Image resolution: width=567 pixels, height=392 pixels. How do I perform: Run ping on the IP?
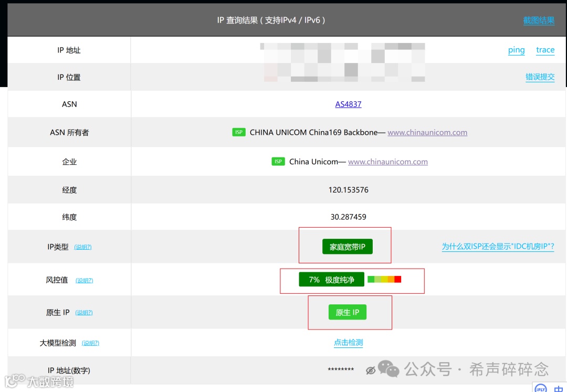516,50
